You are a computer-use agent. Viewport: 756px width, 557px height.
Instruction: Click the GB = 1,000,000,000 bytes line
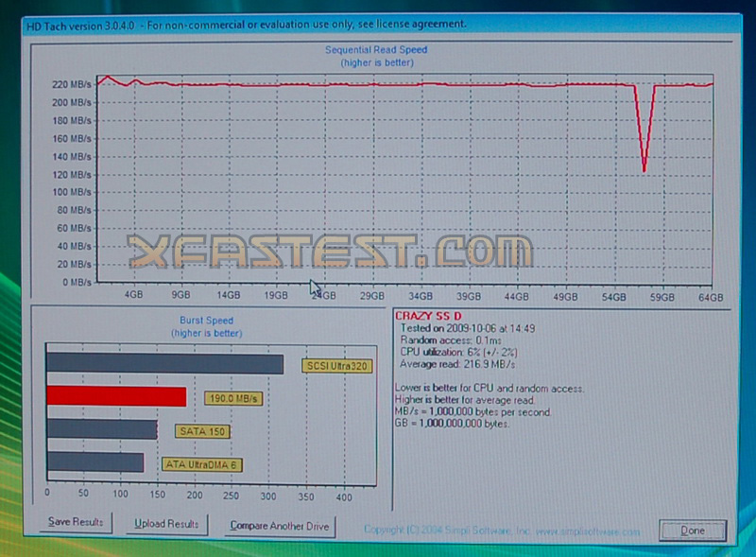(452, 424)
